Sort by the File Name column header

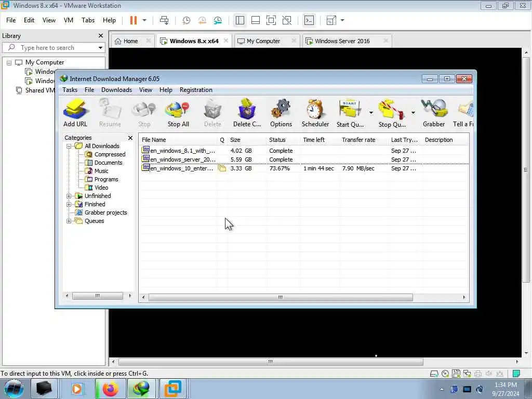tap(179, 140)
